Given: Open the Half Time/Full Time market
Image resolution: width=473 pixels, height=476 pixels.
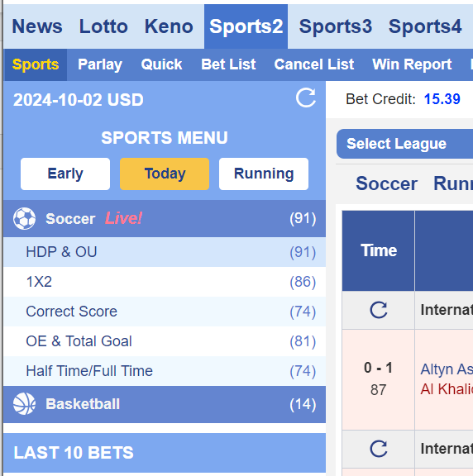Looking at the screenshot, I should (165, 371).
